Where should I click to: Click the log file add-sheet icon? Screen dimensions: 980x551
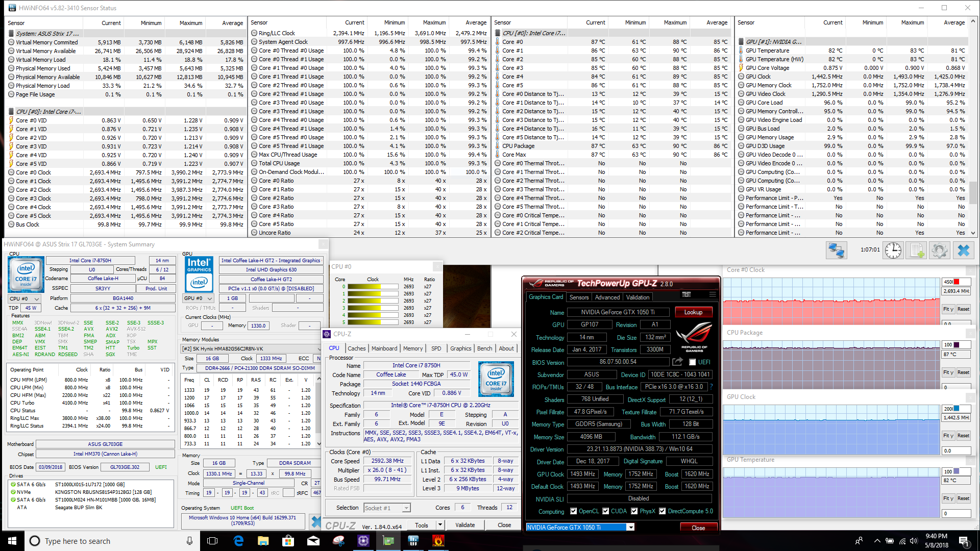point(916,251)
